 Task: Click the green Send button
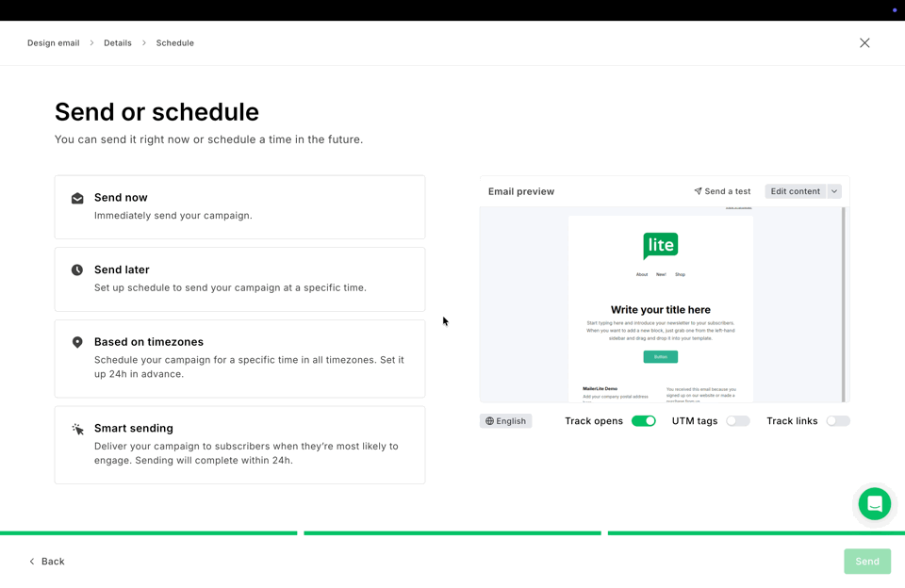pos(867,562)
